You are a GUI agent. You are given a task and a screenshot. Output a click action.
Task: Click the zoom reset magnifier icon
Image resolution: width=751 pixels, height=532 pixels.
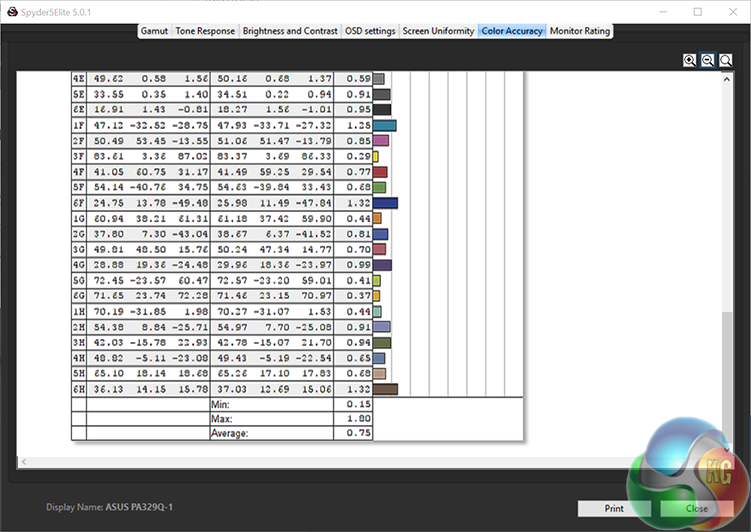click(x=726, y=60)
